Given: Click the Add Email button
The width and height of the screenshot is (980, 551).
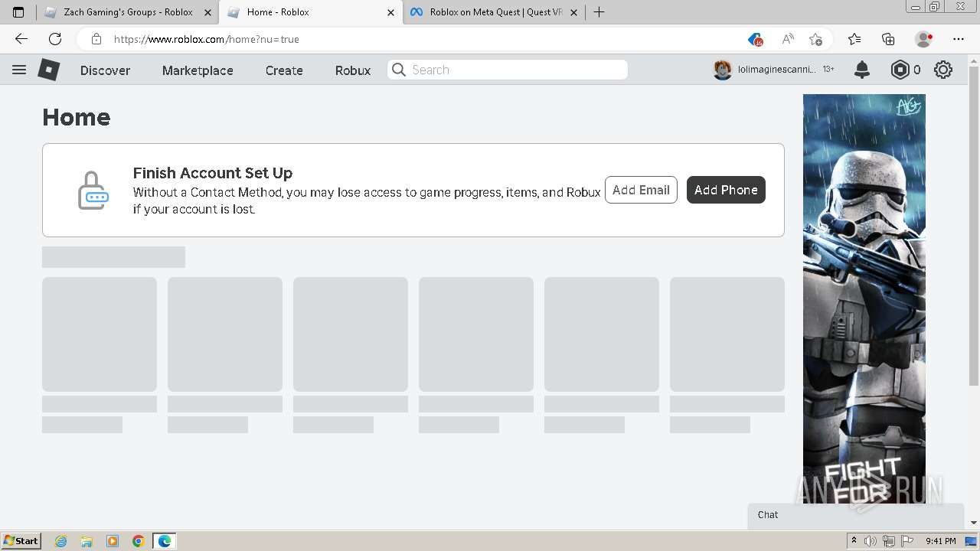Looking at the screenshot, I should [x=641, y=190].
